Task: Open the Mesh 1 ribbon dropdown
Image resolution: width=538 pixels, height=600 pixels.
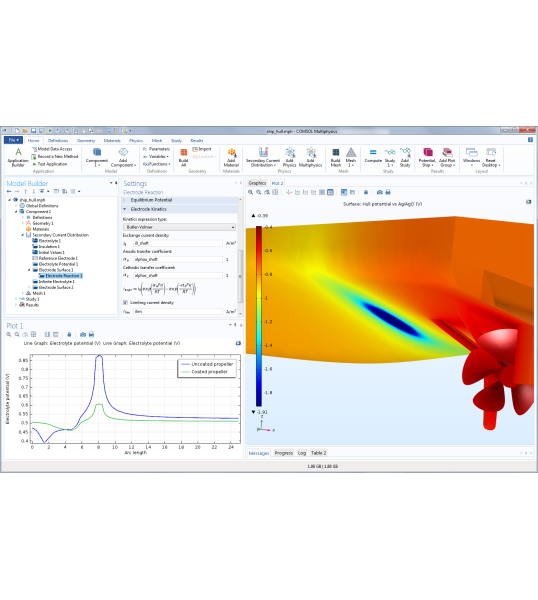Action: (351, 157)
